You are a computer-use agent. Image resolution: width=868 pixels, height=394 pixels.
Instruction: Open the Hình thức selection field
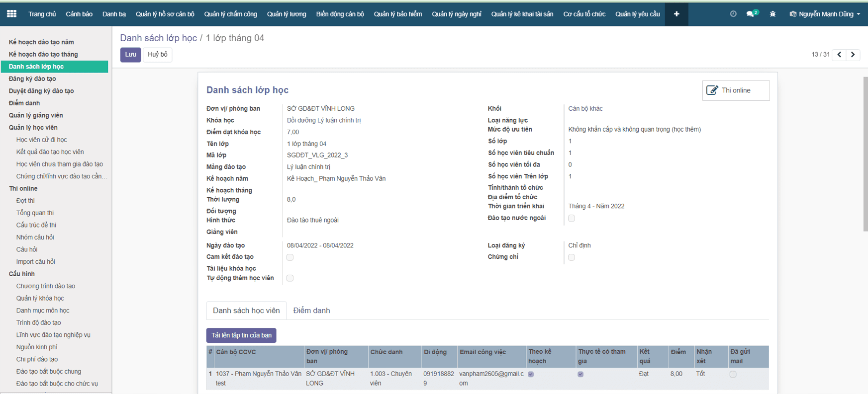(x=378, y=220)
